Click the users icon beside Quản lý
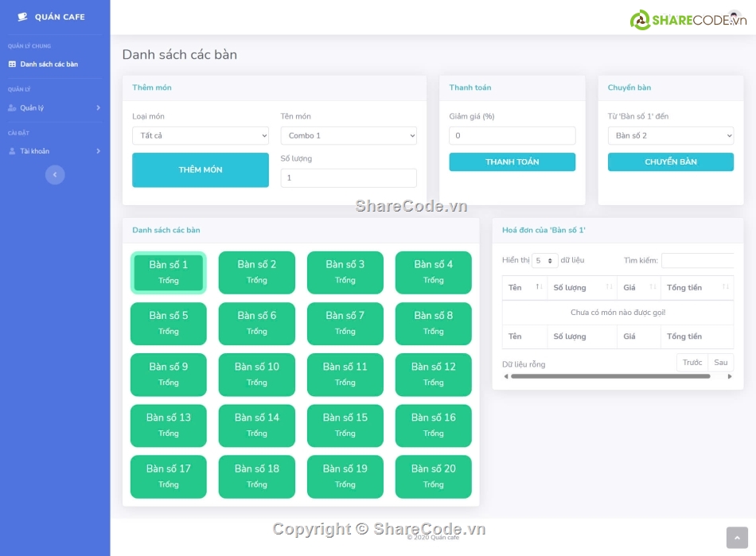The image size is (756, 556). [12, 108]
